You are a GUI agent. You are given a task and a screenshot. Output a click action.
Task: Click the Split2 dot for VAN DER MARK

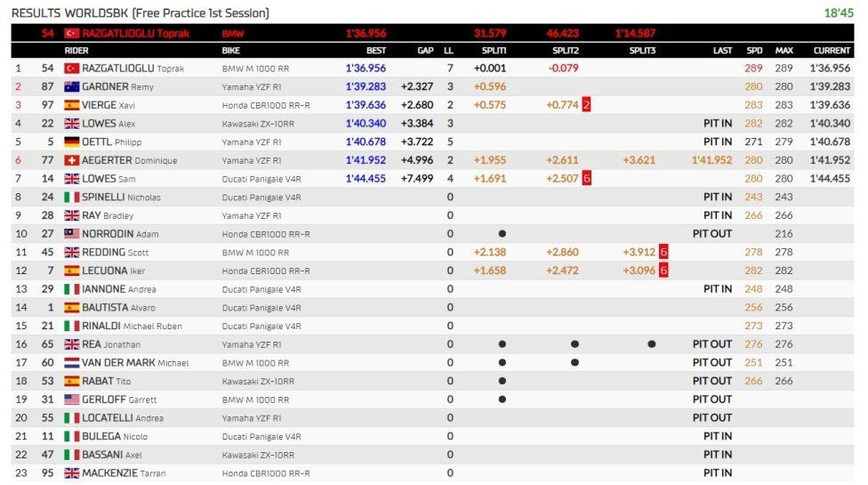point(575,363)
